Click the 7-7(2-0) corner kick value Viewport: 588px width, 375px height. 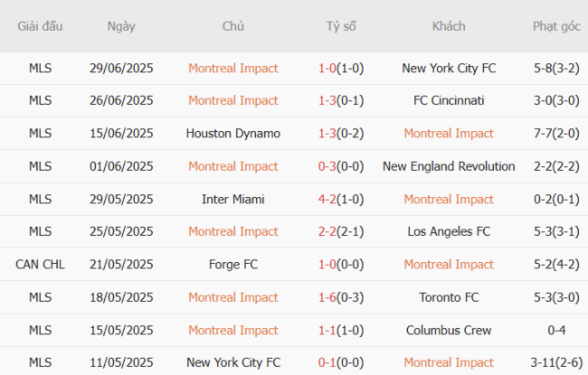point(556,133)
